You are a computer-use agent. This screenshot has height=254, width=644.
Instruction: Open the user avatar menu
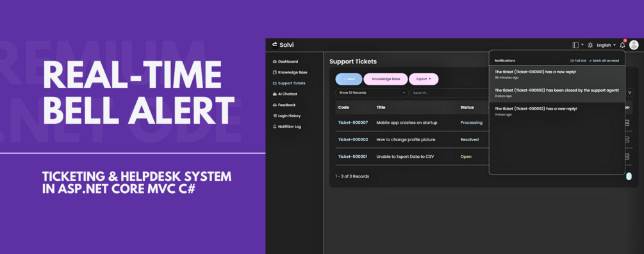[634, 45]
